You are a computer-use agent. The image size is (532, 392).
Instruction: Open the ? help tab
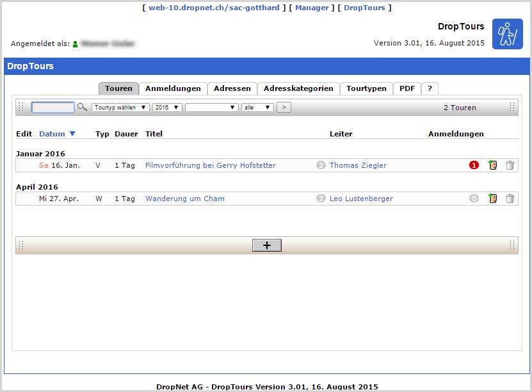[x=430, y=88]
